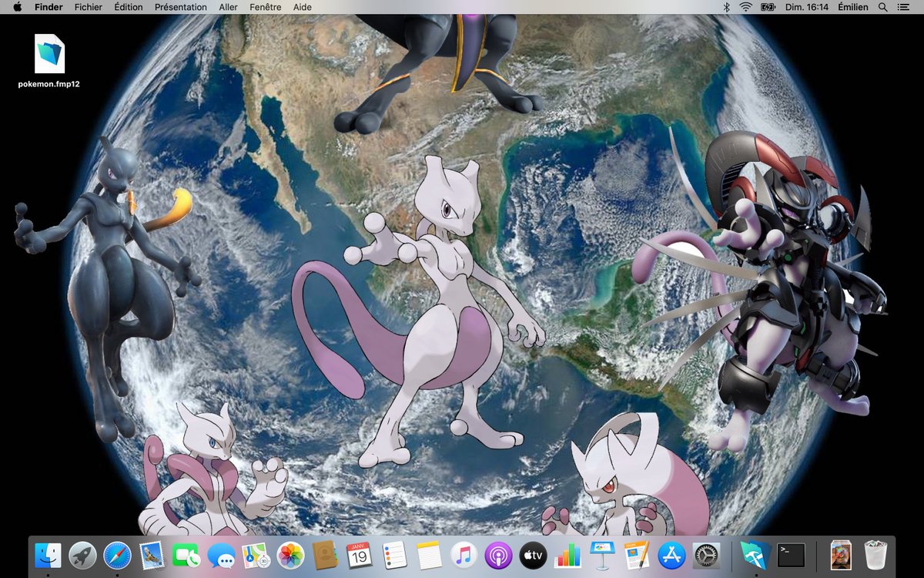The width and height of the screenshot is (924, 578).
Task: Open the Apple menu
Action: 18,7
